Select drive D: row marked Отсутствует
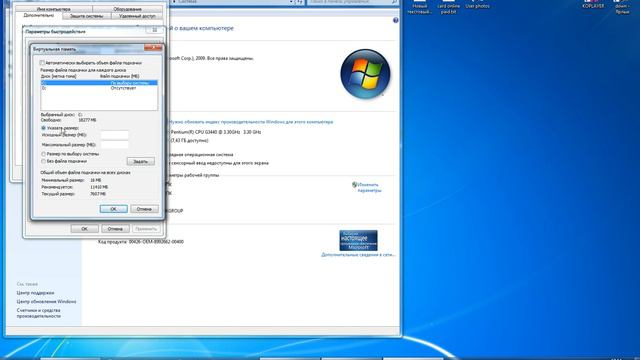 pyautogui.click(x=99, y=88)
